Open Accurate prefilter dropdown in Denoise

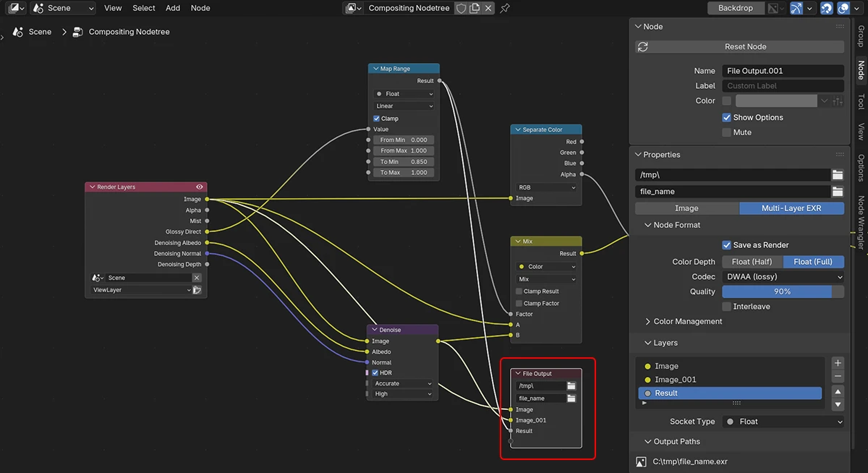pyautogui.click(x=403, y=384)
